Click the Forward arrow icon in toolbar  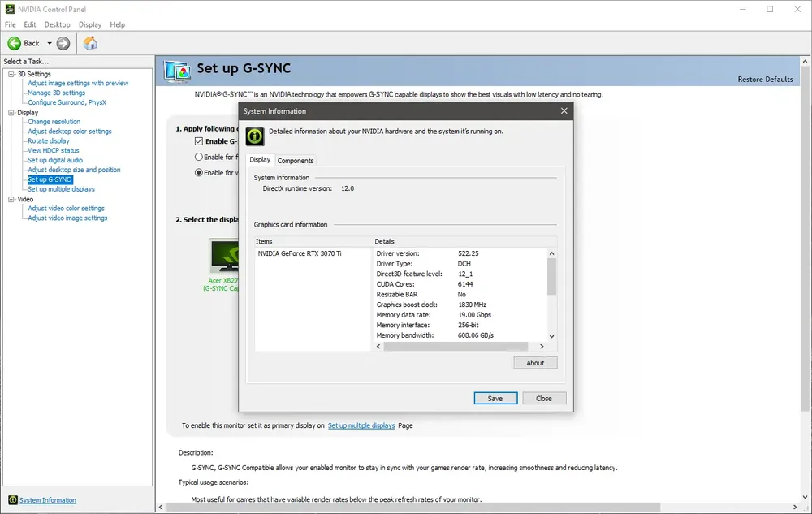[63, 44]
